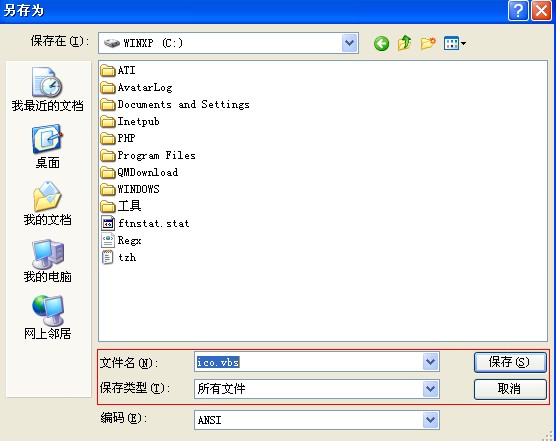Open 我最近的文档 in the sidebar
The image size is (556, 441).
coord(47,89)
